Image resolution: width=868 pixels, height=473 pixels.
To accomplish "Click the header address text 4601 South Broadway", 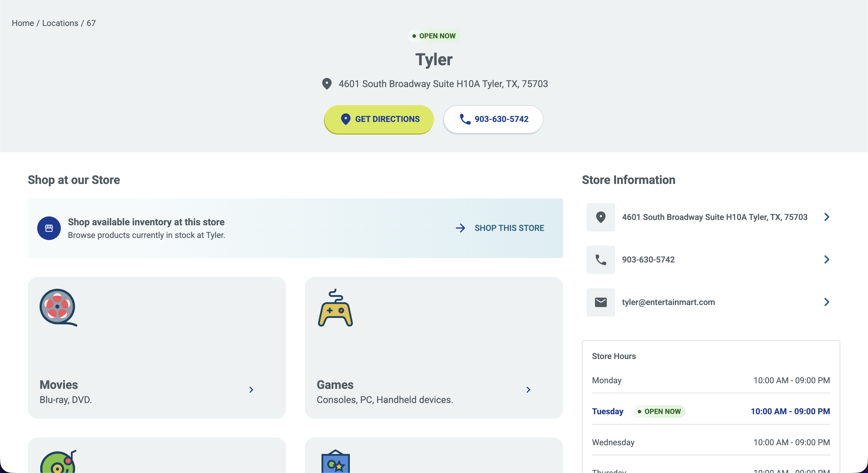I will pos(443,84).
